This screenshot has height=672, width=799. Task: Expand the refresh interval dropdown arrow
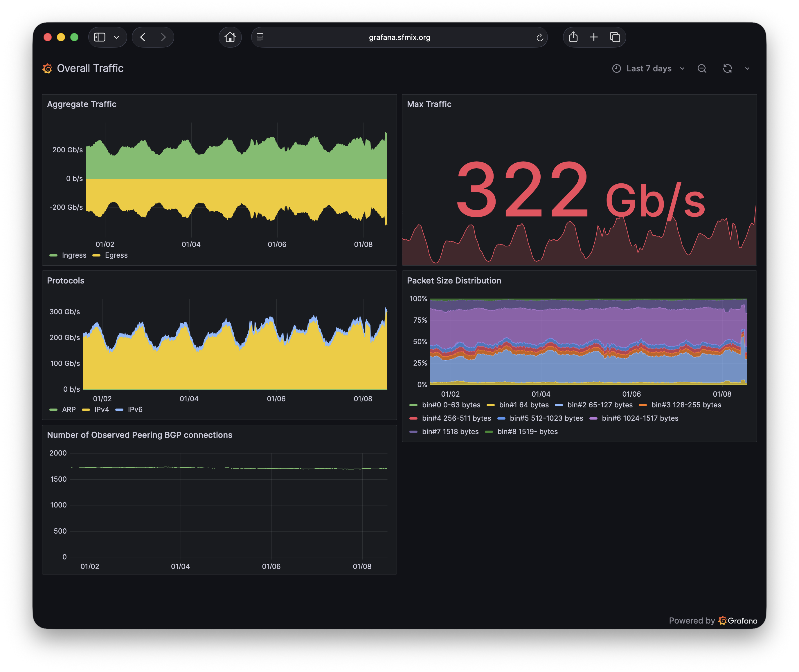click(747, 68)
